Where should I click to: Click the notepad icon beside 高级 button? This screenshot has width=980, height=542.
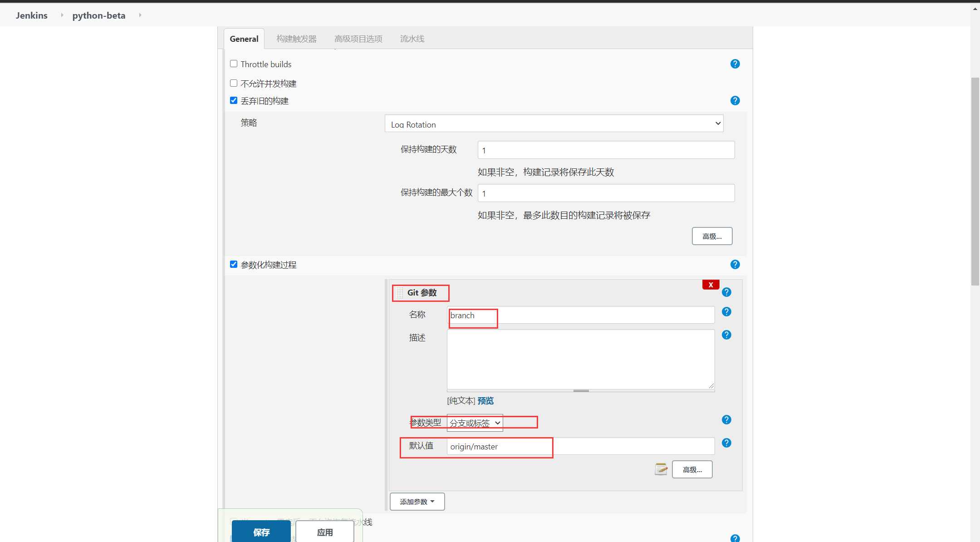(661, 469)
